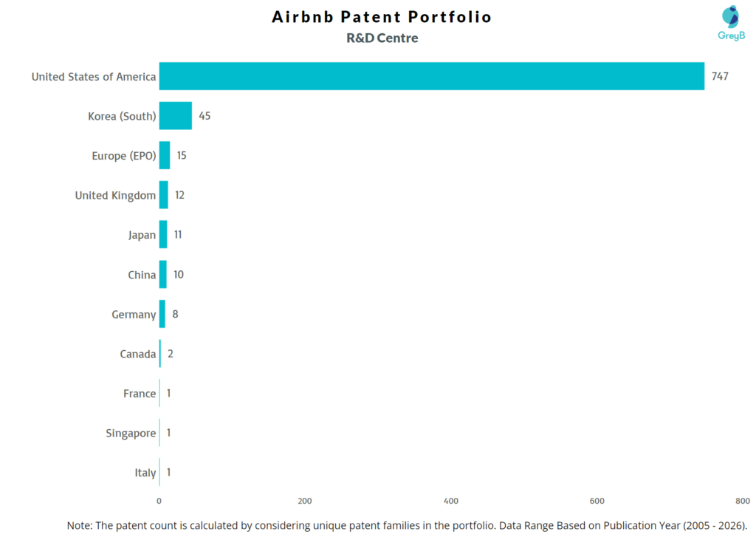Select the France axis label
The image size is (756, 537).
pos(140,394)
